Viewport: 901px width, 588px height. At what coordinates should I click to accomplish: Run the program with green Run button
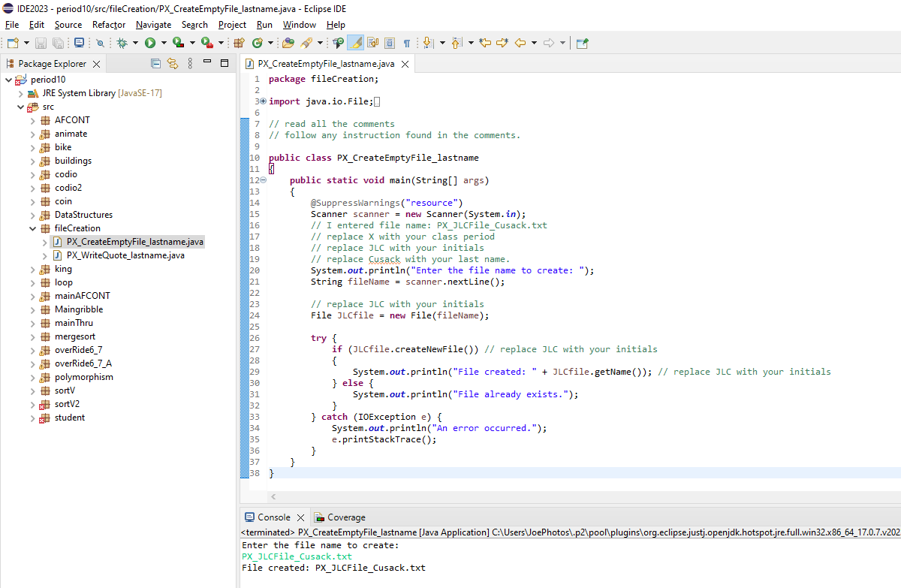(x=150, y=44)
